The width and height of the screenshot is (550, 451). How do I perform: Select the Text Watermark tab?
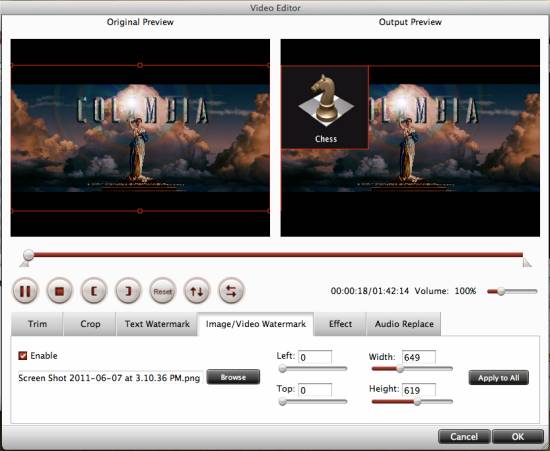[157, 324]
